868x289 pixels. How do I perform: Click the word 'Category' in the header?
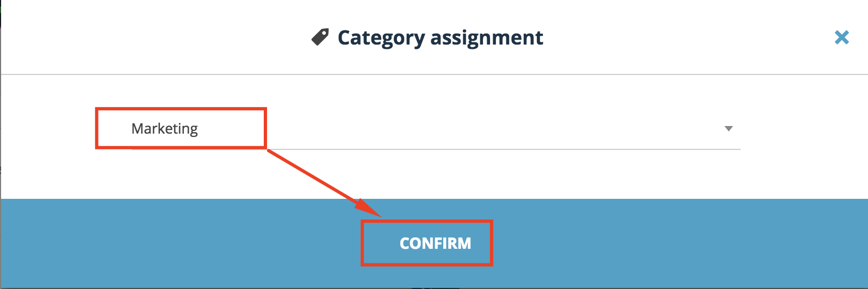coord(381,38)
